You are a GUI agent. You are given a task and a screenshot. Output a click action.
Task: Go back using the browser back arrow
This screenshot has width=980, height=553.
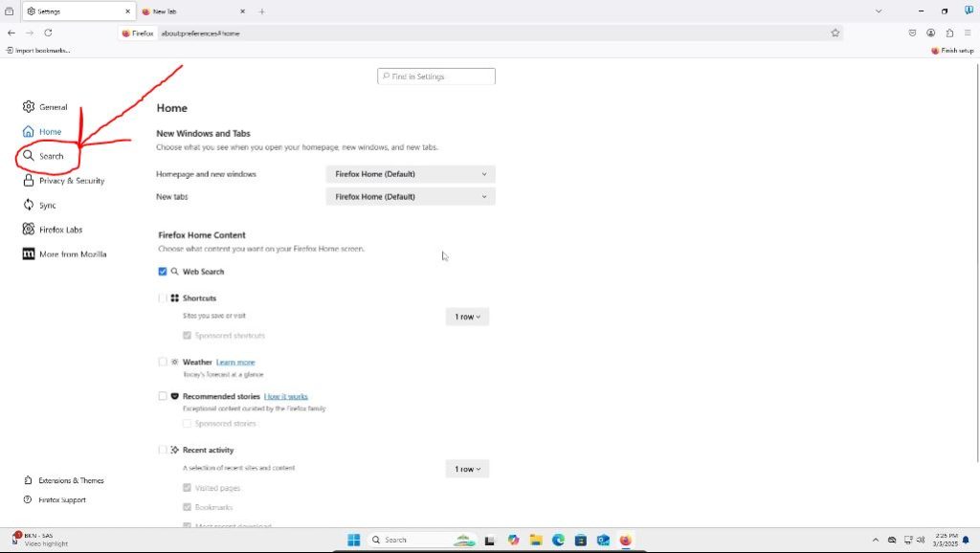click(11, 33)
